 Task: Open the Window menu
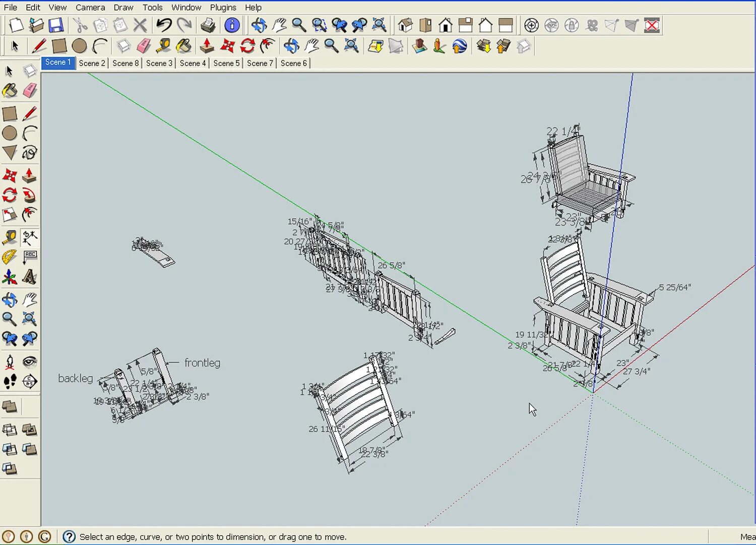point(186,8)
